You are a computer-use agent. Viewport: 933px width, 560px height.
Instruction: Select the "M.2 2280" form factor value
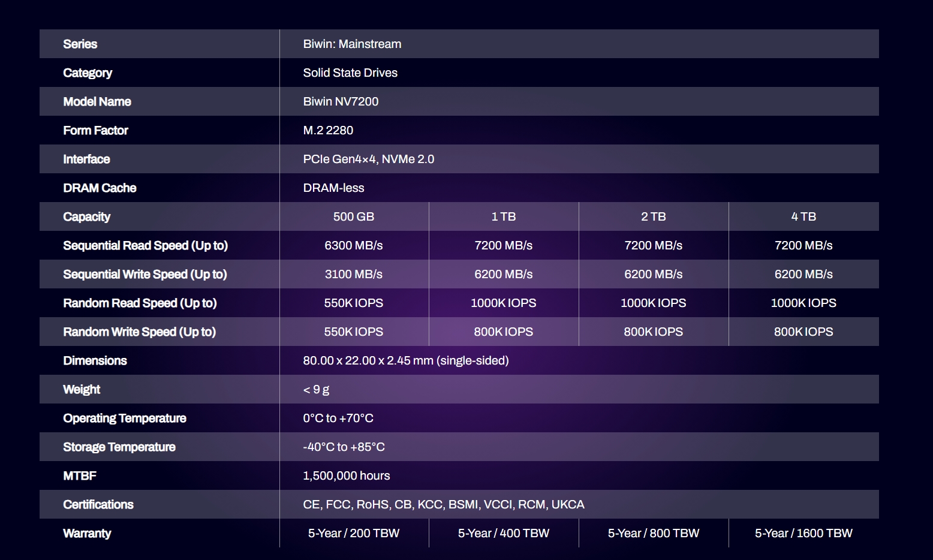coord(328,130)
